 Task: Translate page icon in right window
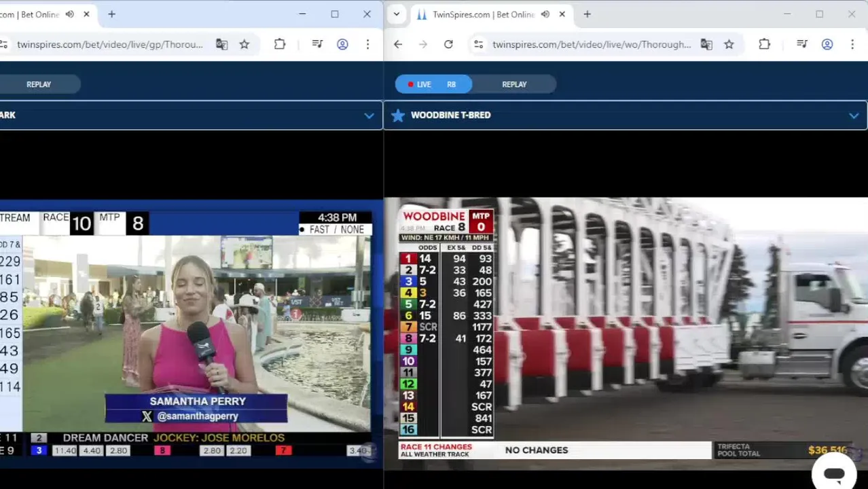[706, 44]
